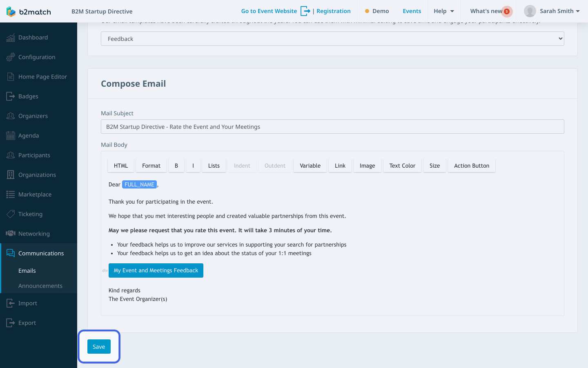Click the What's new notification badge
588x368 pixels.
pos(506,11)
